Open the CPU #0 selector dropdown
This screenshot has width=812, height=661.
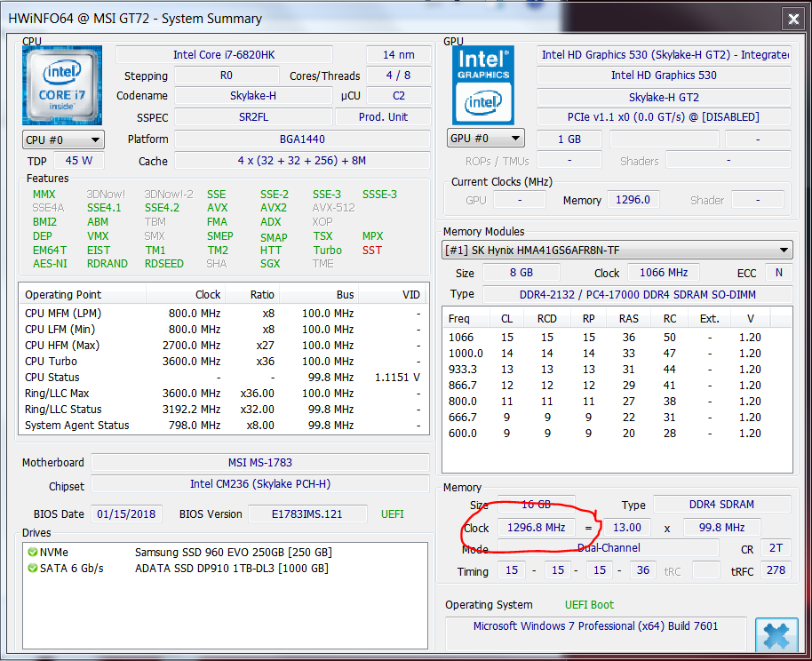(x=63, y=139)
